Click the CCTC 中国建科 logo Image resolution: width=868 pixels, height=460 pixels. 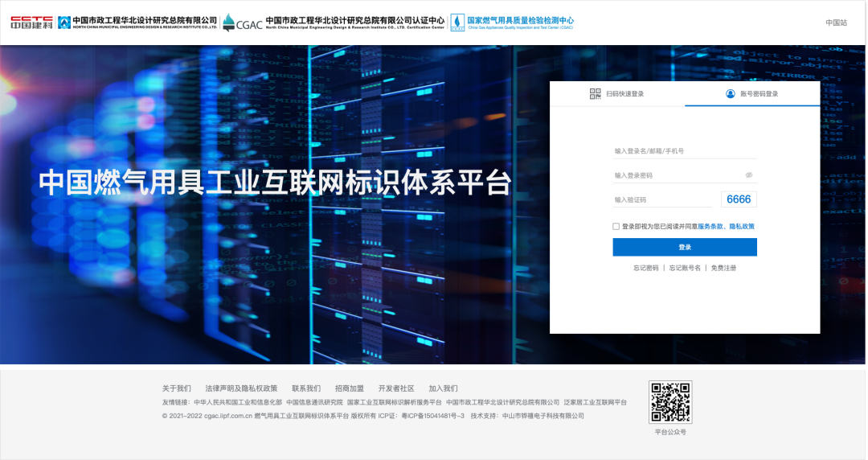coord(31,23)
